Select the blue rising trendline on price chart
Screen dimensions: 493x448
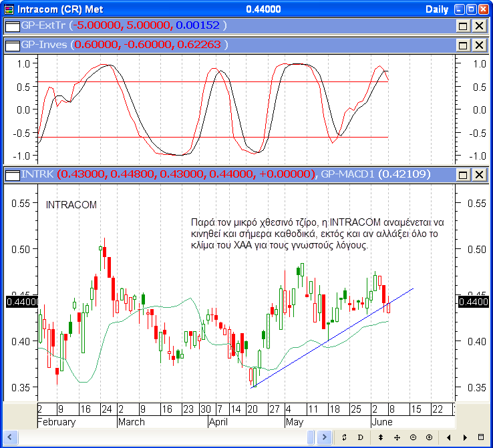coord(332,339)
